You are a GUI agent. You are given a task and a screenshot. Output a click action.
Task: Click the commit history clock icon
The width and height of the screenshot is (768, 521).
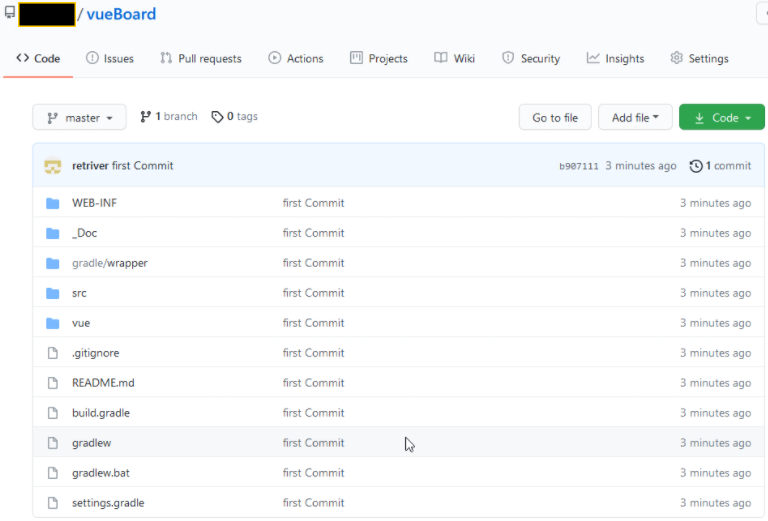coord(696,166)
